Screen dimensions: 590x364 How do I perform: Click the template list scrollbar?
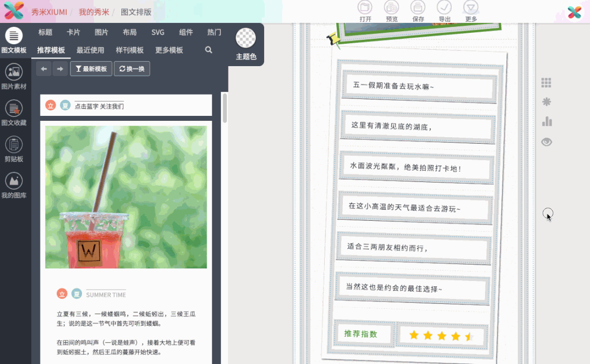coord(225,108)
